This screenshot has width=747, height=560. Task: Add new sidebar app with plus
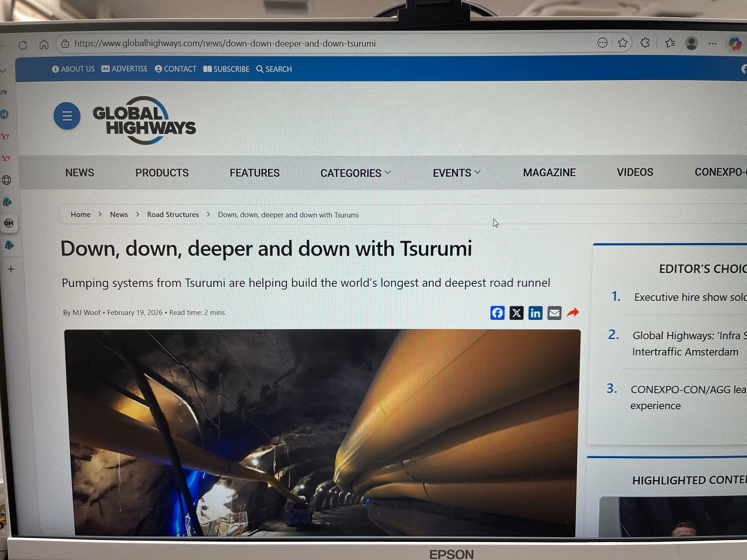[x=11, y=269]
